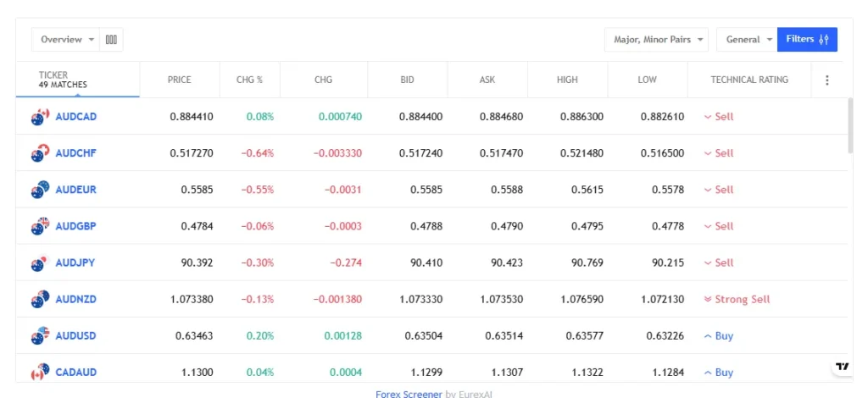Screen dimensions: 868x398
Task: Sort by the PRICE column header
Action: (x=180, y=80)
